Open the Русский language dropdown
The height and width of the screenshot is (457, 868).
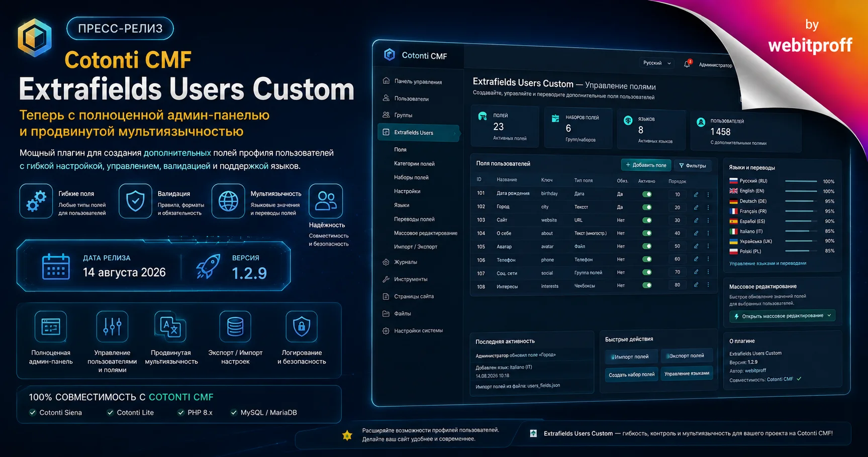click(x=657, y=63)
